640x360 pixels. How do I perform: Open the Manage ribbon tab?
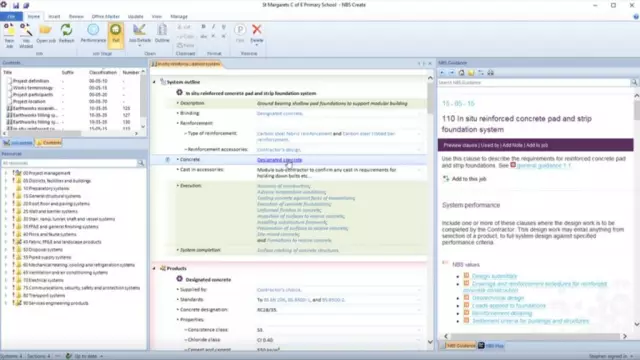click(x=179, y=17)
